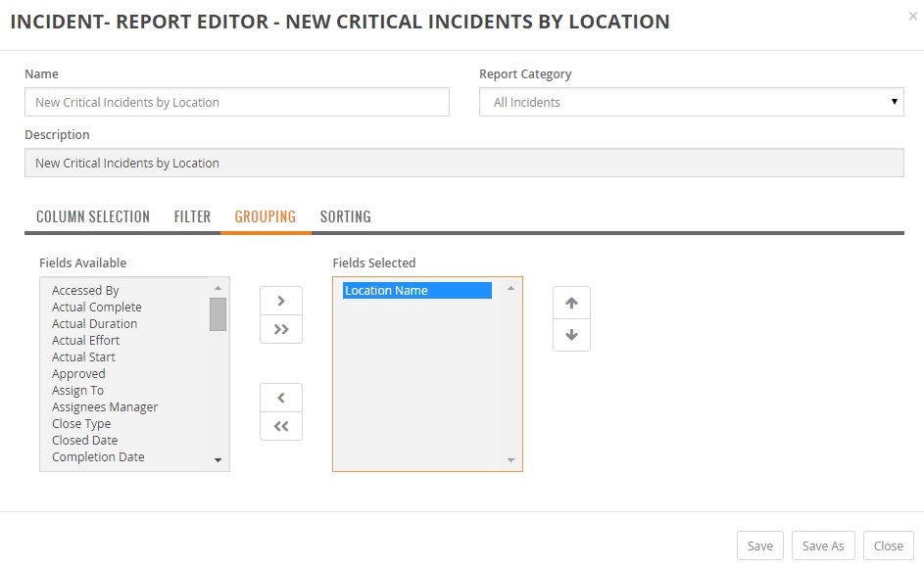Click the Save As button
The height and width of the screenshot is (569, 924).
pyautogui.click(x=823, y=545)
